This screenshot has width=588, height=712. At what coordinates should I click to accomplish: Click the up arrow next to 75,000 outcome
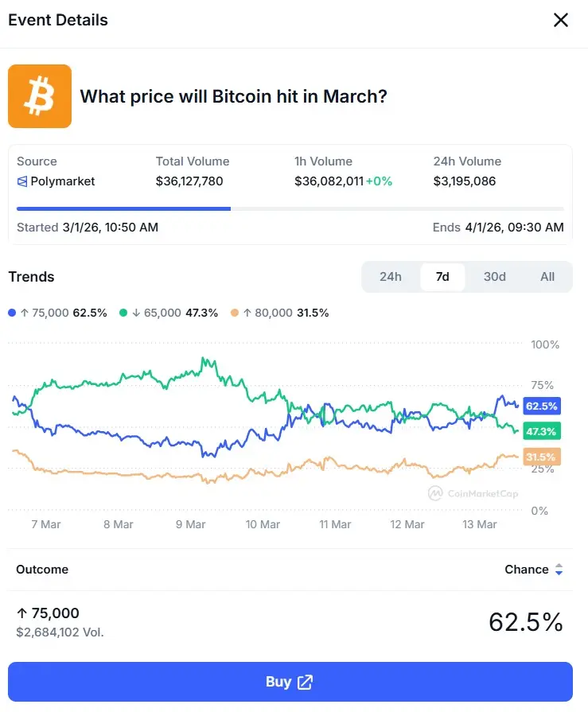pos(20,613)
